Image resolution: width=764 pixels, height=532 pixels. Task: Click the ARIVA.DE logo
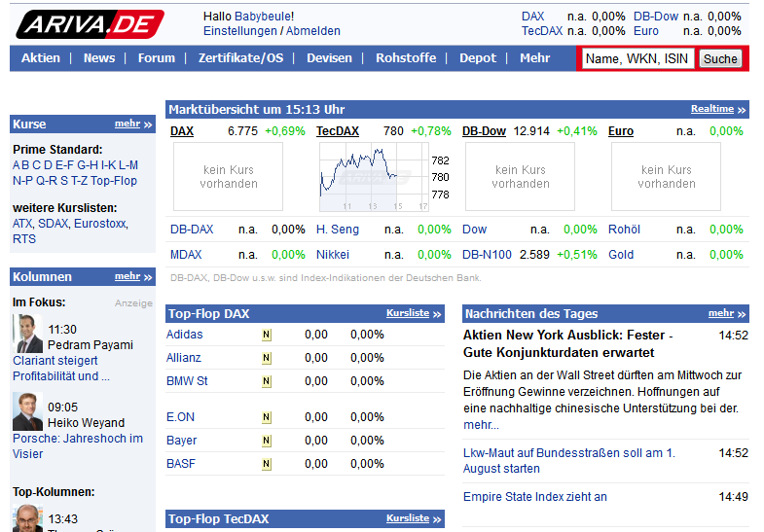tap(91, 24)
